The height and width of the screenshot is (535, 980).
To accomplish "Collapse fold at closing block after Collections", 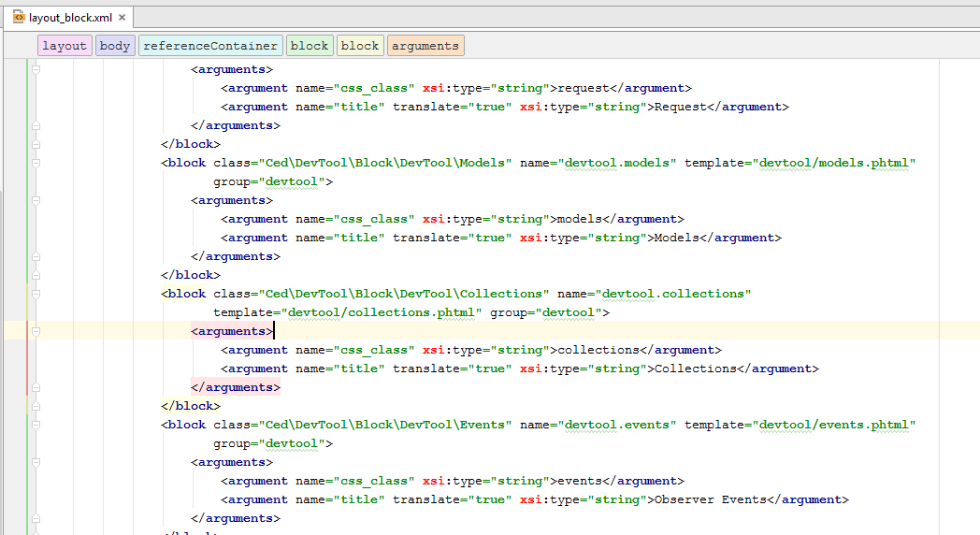I will (36, 406).
